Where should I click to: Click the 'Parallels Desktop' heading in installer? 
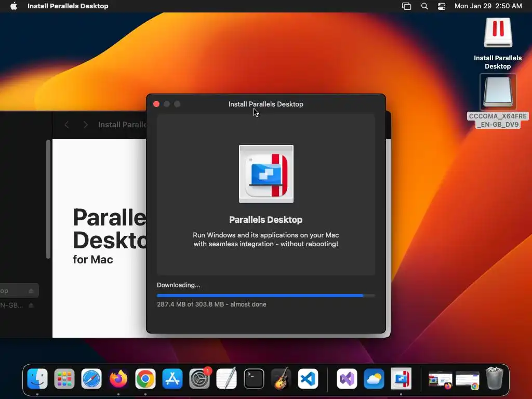click(265, 220)
